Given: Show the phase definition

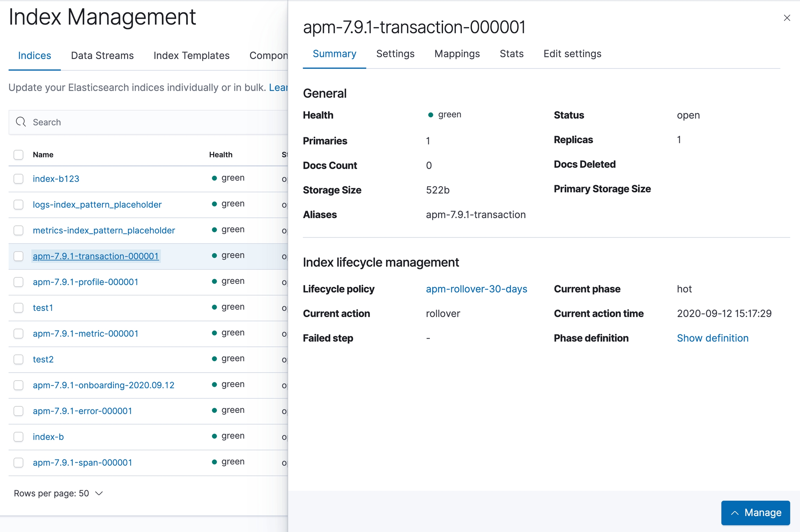Looking at the screenshot, I should click(x=712, y=338).
